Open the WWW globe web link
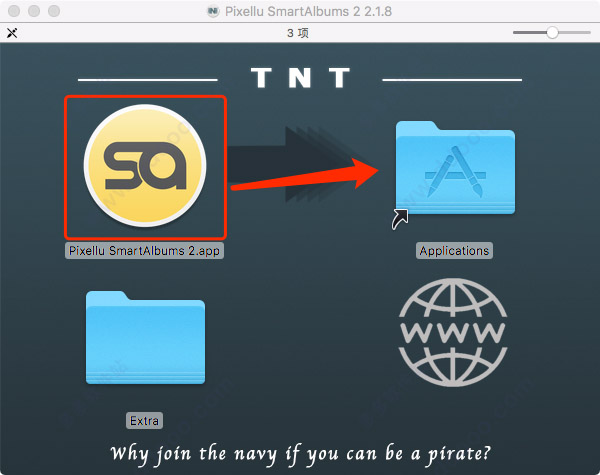The height and width of the screenshot is (475, 600). [453, 332]
